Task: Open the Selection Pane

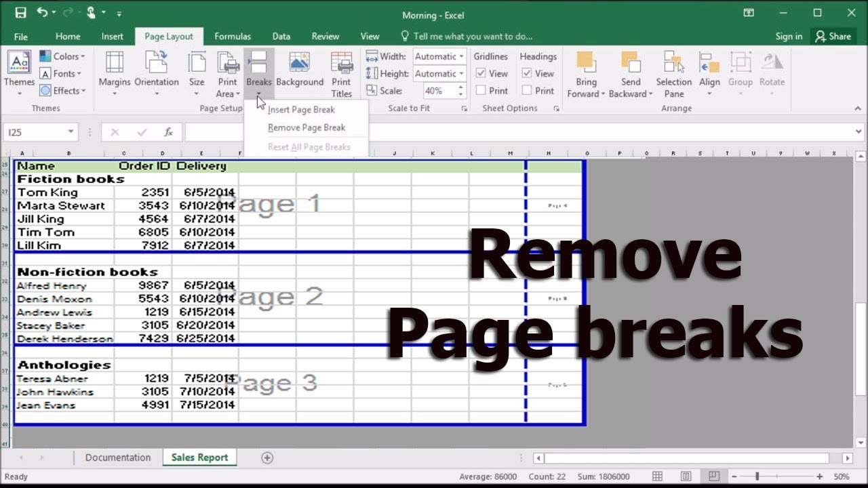Action: pos(673,74)
